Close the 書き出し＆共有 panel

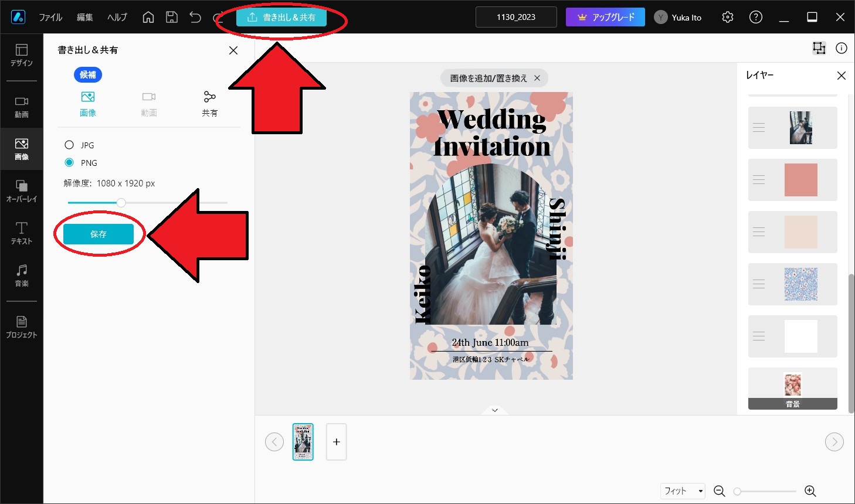233,50
